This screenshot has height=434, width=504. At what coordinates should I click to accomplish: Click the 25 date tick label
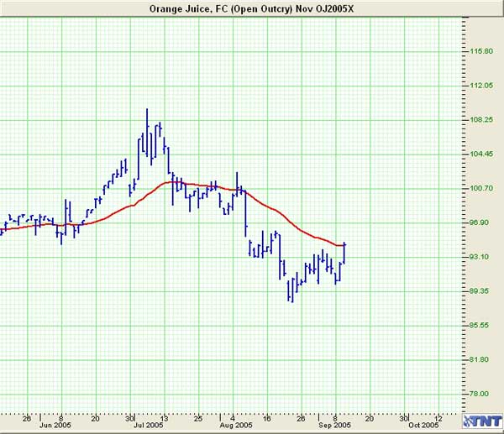click(x=198, y=419)
